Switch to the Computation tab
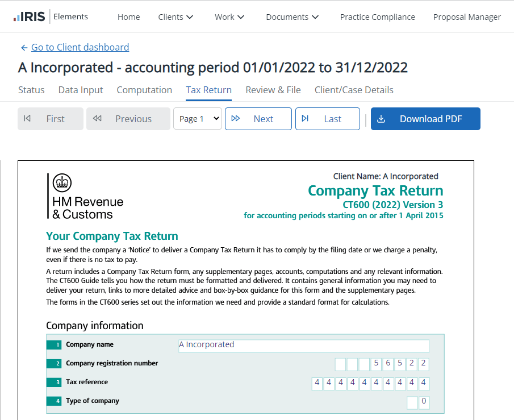This screenshot has width=514, height=420. click(144, 90)
